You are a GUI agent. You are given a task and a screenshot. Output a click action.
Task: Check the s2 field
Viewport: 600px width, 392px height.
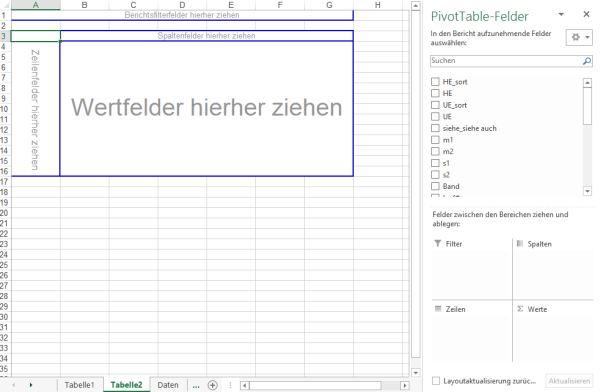pyautogui.click(x=435, y=175)
